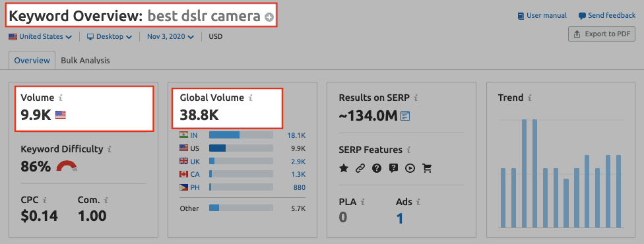
Task: Click the star SERP feature icon
Action: (343, 168)
